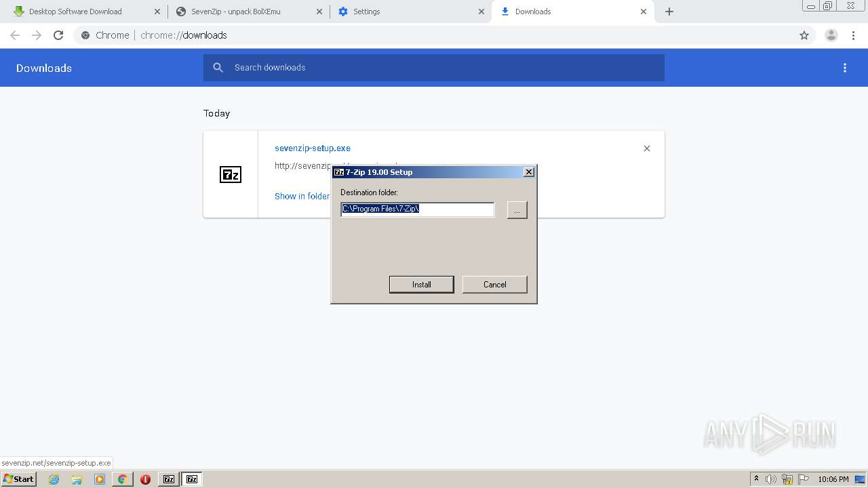Show hidden system tray icons
Image resolution: width=868 pixels, height=488 pixels.
756,479
